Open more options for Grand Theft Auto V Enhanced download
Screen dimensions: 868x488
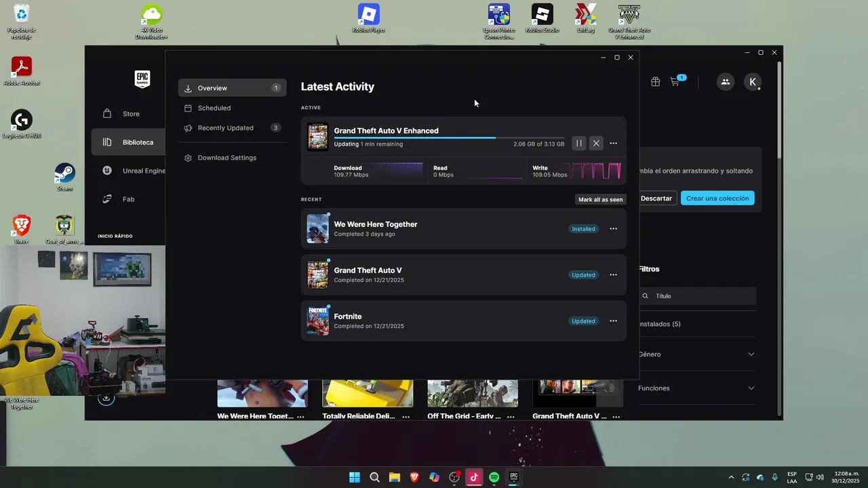tap(613, 143)
